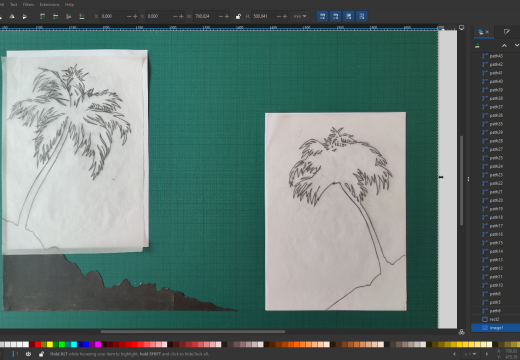This screenshot has width=520, height=360.
Task: Toggle current layer lock in status bar
Action: tap(41, 354)
